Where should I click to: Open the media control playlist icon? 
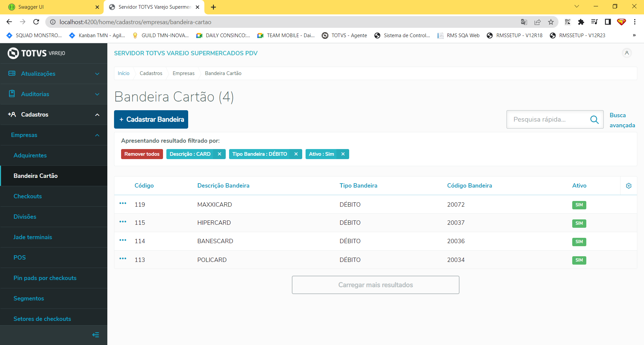tap(594, 22)
